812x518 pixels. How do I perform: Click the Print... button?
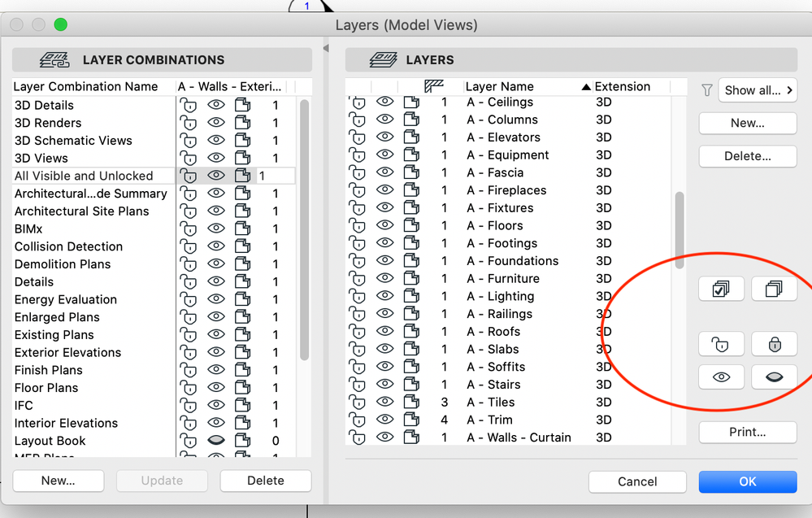747,432
